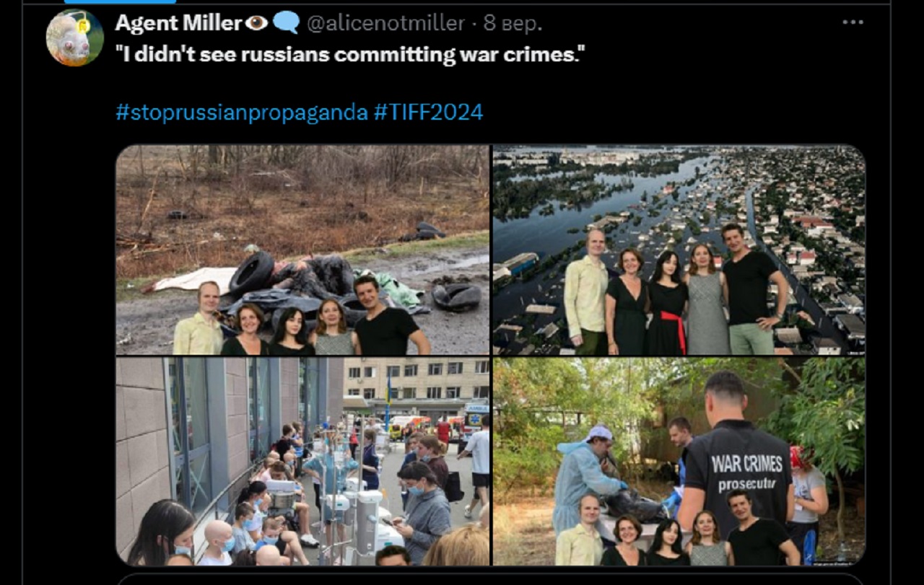Click the speech bubble emoji after the name
The width and height of the screenshot is (924, 585).
287,23
